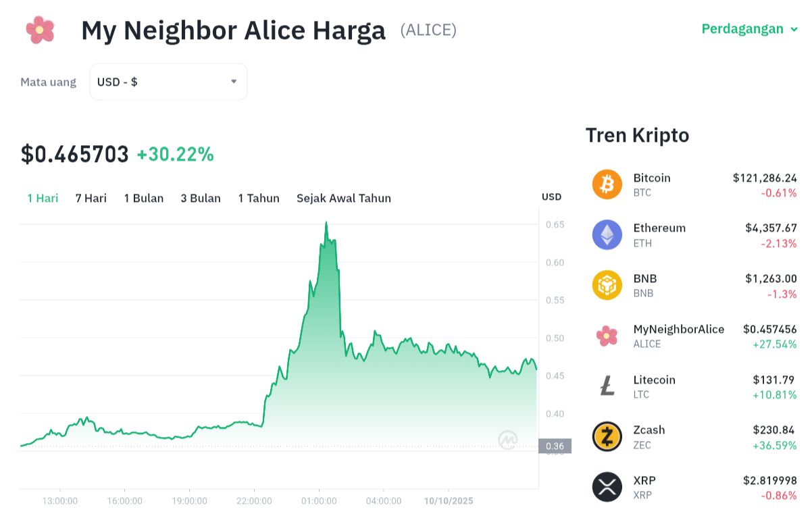The image size is (812, 516).
Task: Select the Litecoin icon
Action: 606,386
